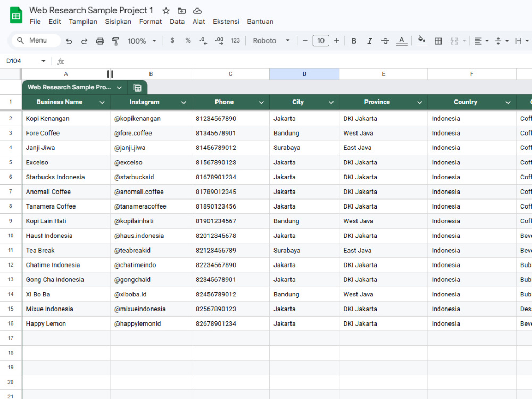Screen dimensions: 532x399
Task: Toggle strikethrough formatting
Action: point(385,41)
